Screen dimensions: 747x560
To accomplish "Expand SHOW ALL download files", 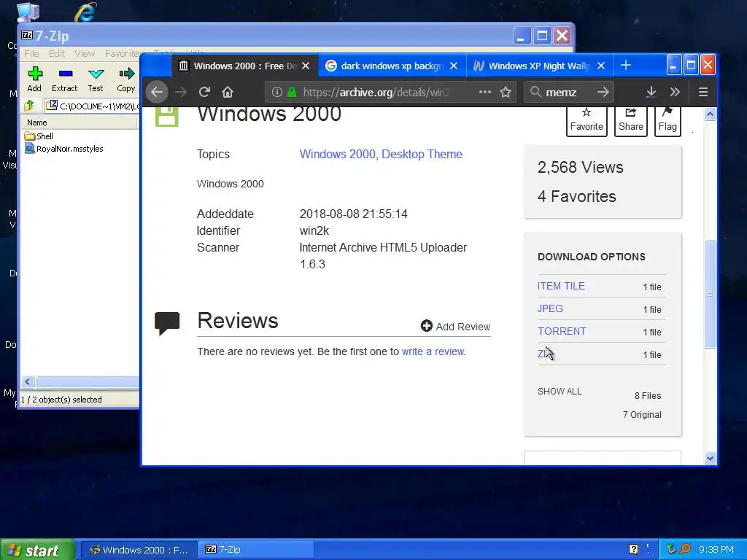I will pyautogui.click(x=560, y=392).
